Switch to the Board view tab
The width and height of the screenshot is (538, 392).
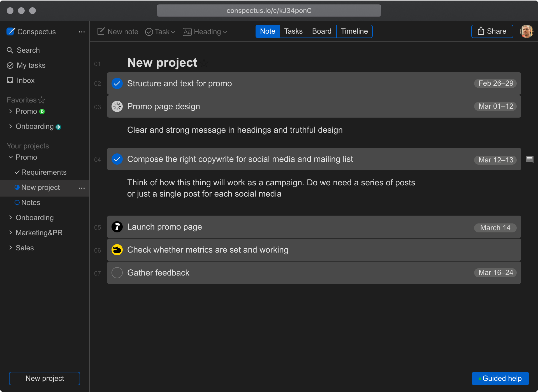coord(322,31)
